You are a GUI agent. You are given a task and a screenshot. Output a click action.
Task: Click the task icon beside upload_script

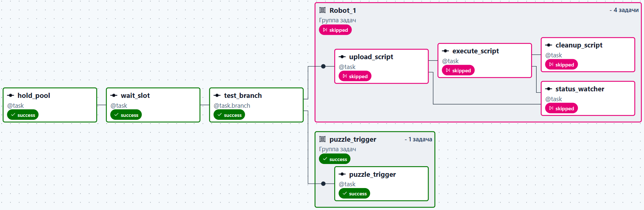[342, 57]
